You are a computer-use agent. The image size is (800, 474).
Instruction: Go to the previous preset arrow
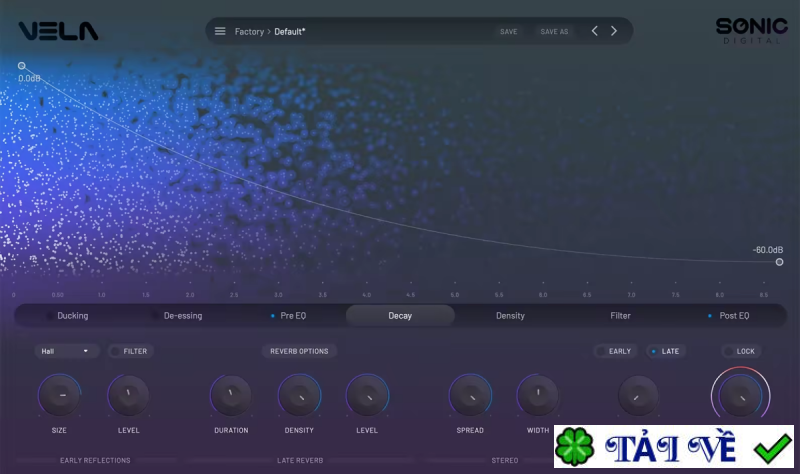(x=594, y=31)
